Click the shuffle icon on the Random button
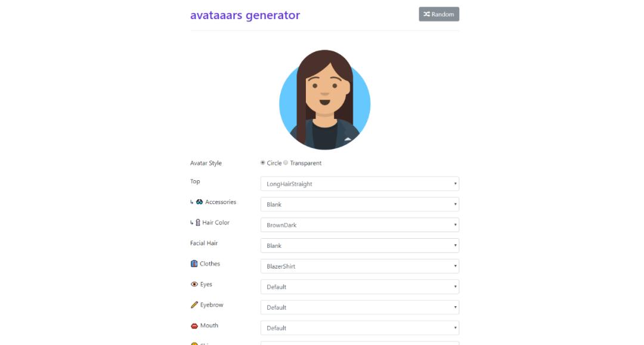This screenshot has height=345, width=644. (426, 14)
